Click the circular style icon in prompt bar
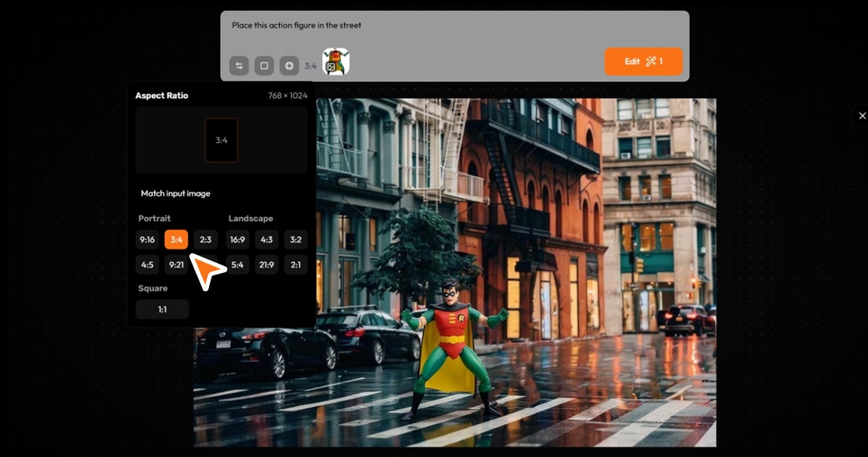Image resolution: width=868 pixels, height=457 pixels. (x=289, y=66)
